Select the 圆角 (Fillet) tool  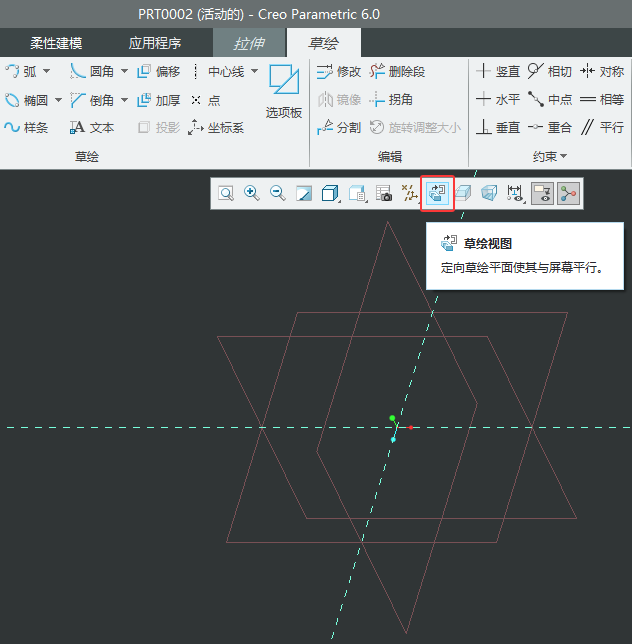(92, 71)
